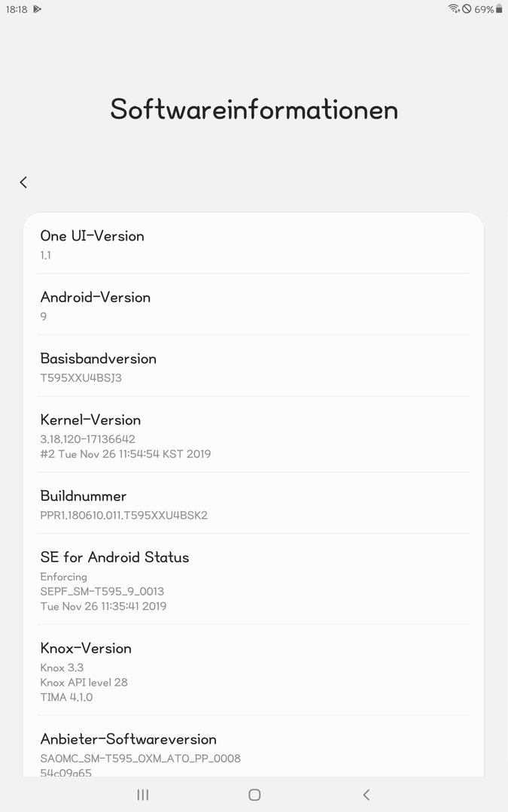Tap the Knox-Version entry
This screenshot has height=812, width=508.
(254, 670)
